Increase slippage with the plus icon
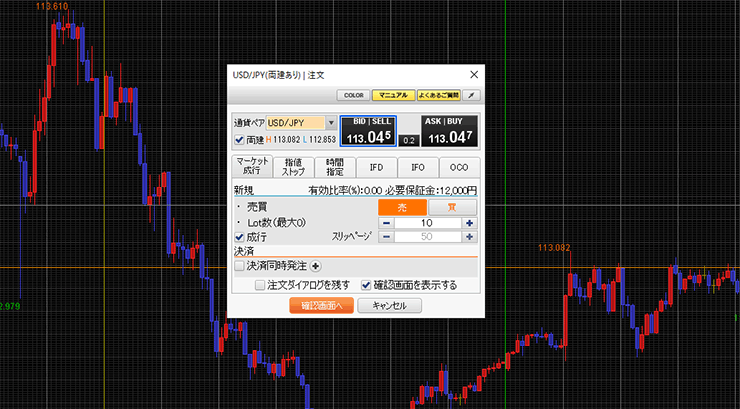 [469, 237]
